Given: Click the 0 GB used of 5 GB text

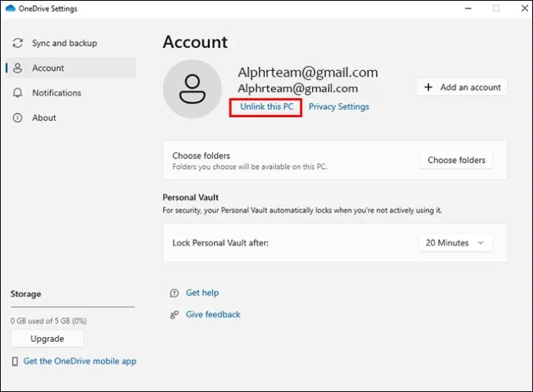Looking at the screenshot, I should tap(49, 321).
